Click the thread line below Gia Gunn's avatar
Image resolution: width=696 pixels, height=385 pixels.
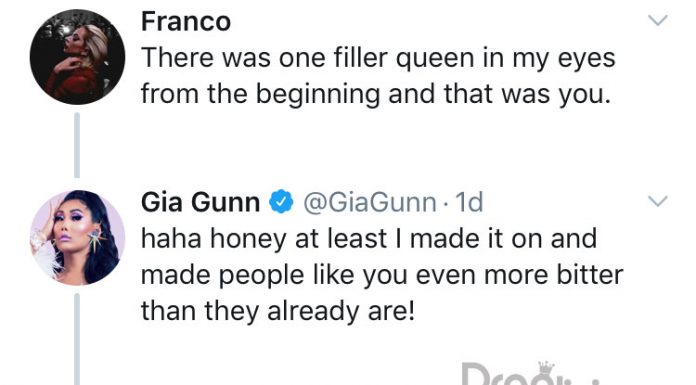tap(77, 339)
